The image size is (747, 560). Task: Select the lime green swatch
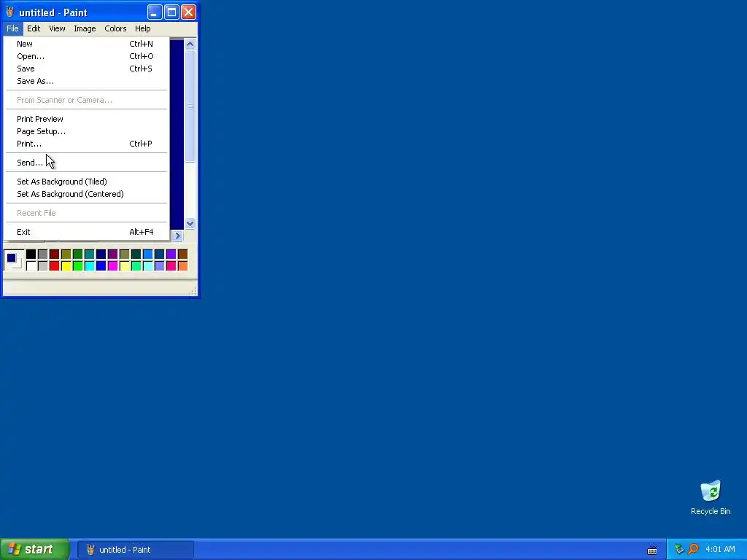(77, 265)
